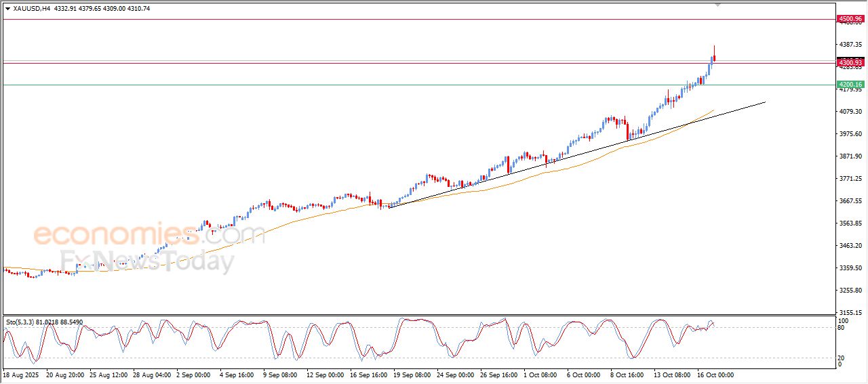This screenshot has width=868, height=384.
Task: Click the stochastic 80 level axis label
Action: 843,328
